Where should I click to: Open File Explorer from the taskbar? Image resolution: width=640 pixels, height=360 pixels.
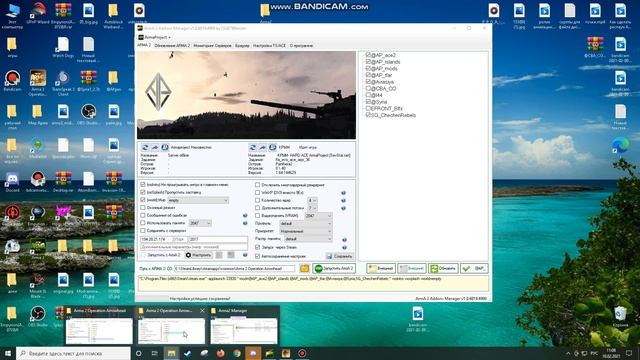[171, 353]
